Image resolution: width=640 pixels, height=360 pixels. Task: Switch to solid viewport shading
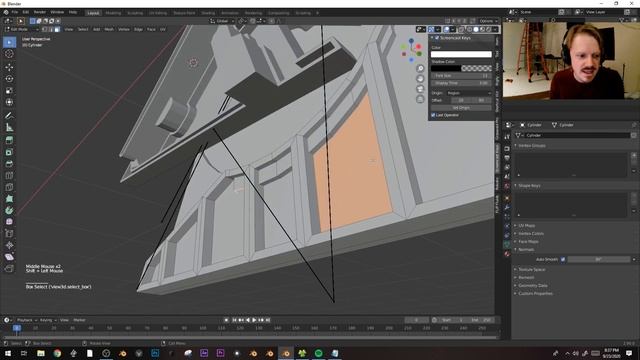click(x=476, y=29)
